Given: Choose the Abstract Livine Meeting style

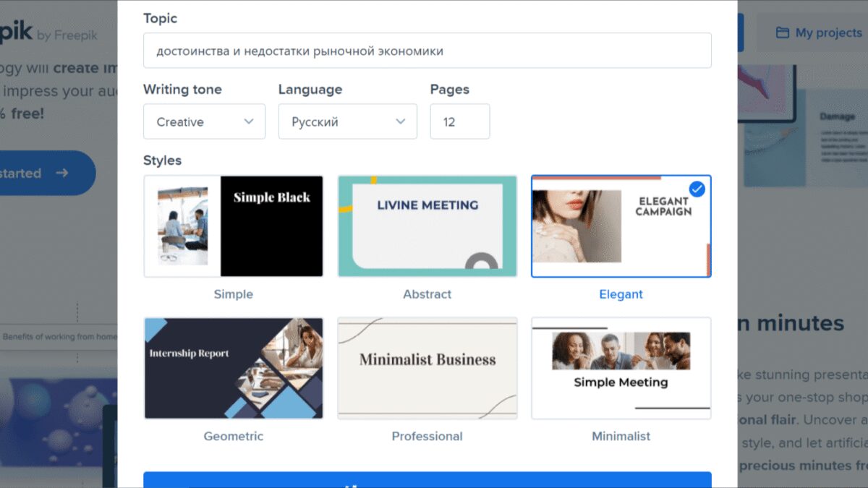Looking at the screenshot, I should point(427,226).
